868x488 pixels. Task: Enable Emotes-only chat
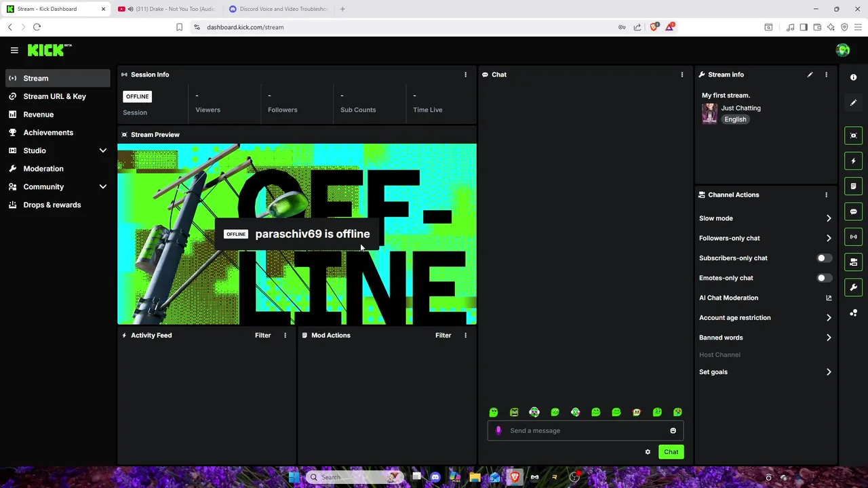(x=823, y=278)
